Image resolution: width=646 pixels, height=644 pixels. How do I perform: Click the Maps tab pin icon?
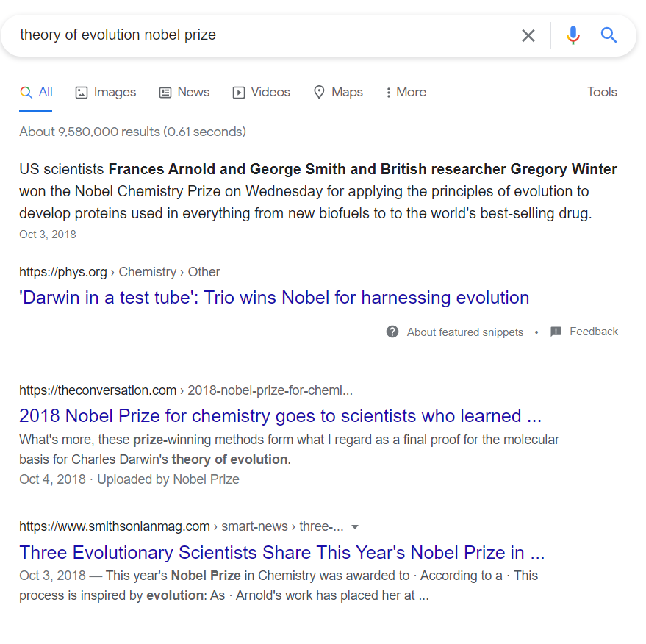point(319,93)
